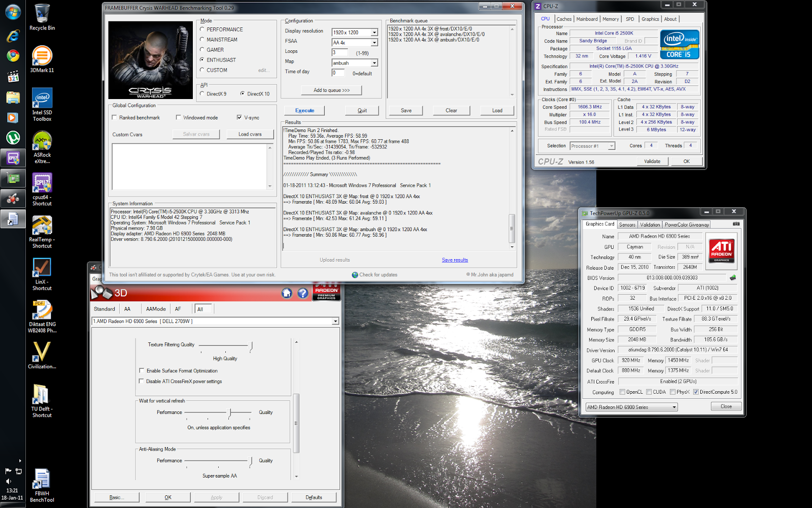The width and height of the screenshot is (812, 508).
Task: Click the Execute button
Action: 304,110
